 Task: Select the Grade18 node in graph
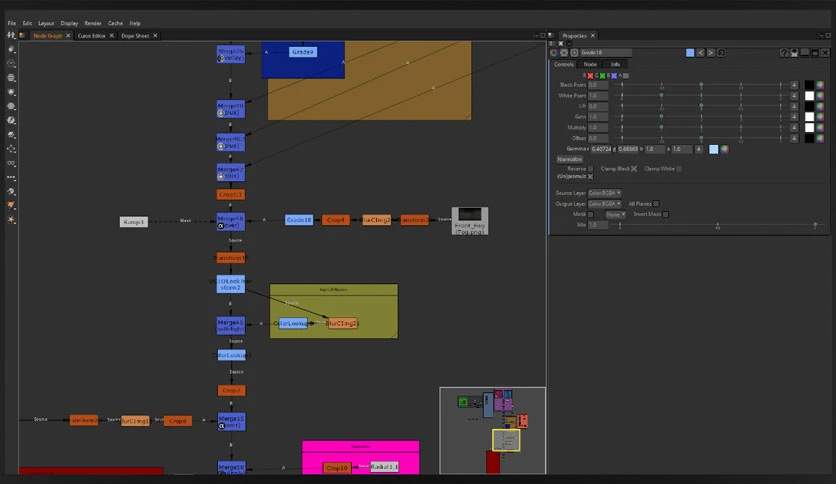point(299,220)
